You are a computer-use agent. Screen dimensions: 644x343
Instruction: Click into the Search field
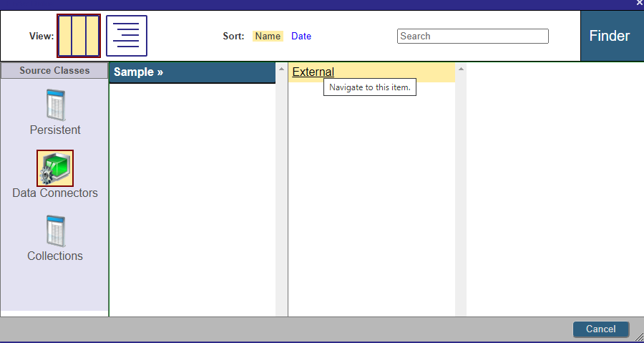pos(472,36)
